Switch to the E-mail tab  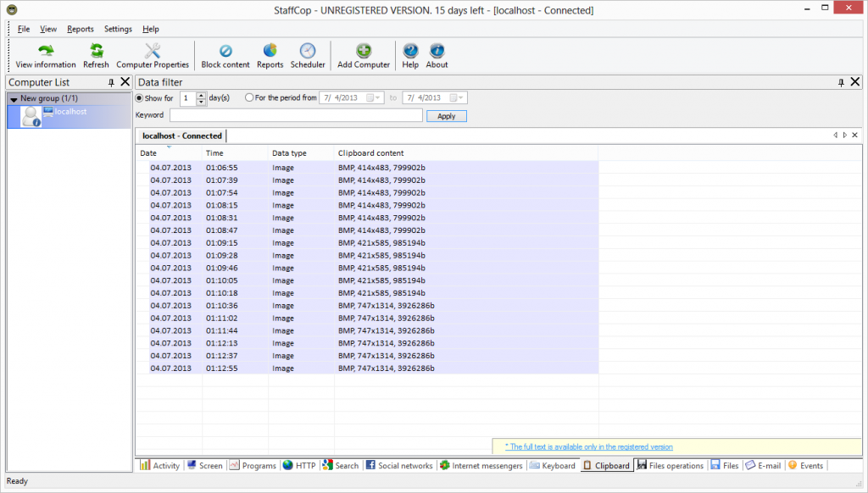[x=763, y=465]
